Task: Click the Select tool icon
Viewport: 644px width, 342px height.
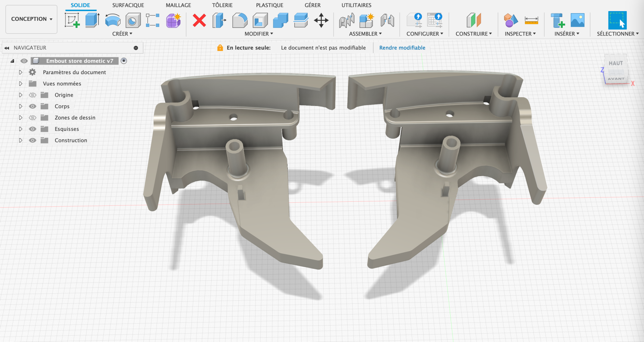Action: pos(617,20)
